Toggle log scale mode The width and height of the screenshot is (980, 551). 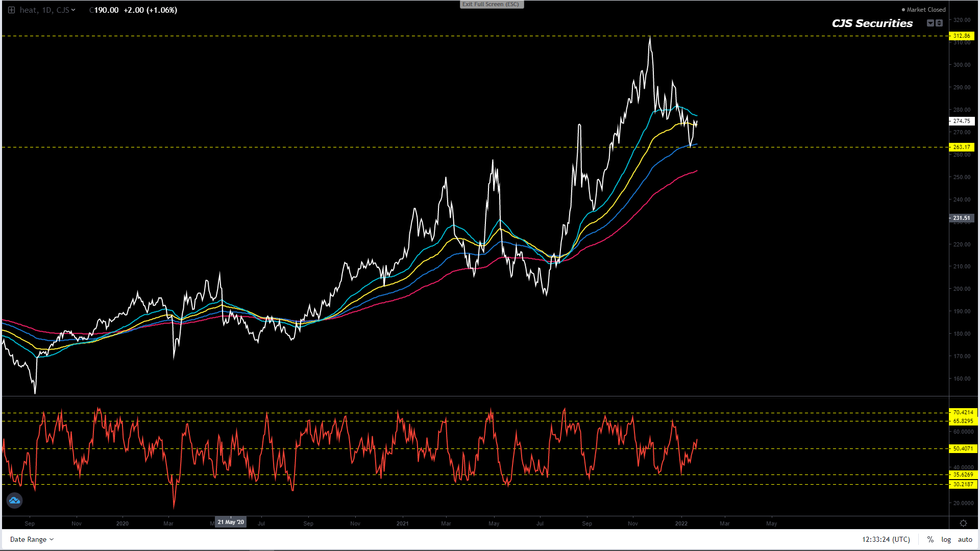[x=946, y=539]
